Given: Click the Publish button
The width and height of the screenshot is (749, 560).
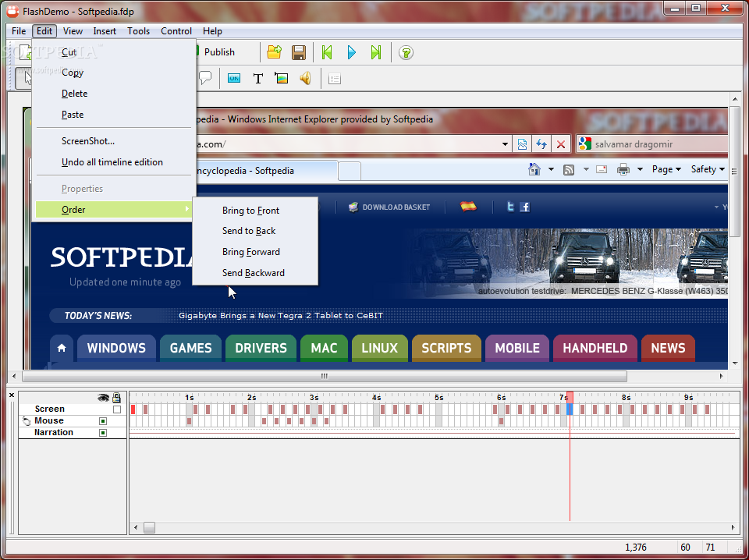Looking at the screenshot, I should 219,52.
